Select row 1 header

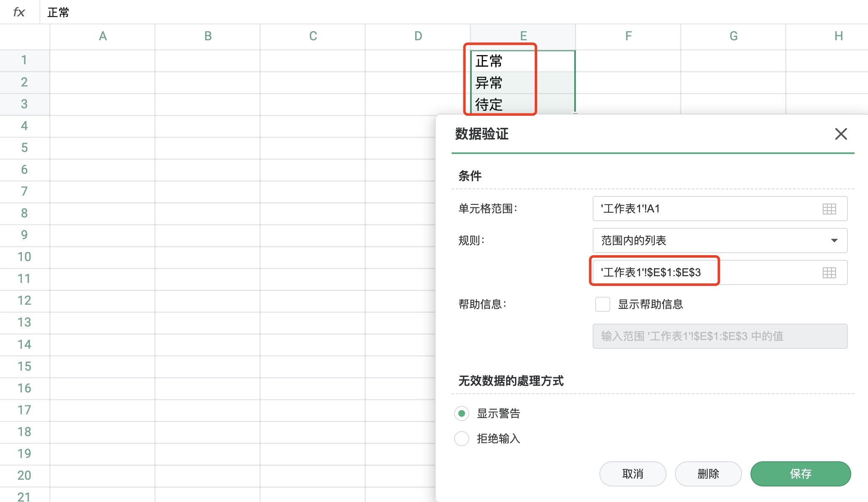coord(24,60)
